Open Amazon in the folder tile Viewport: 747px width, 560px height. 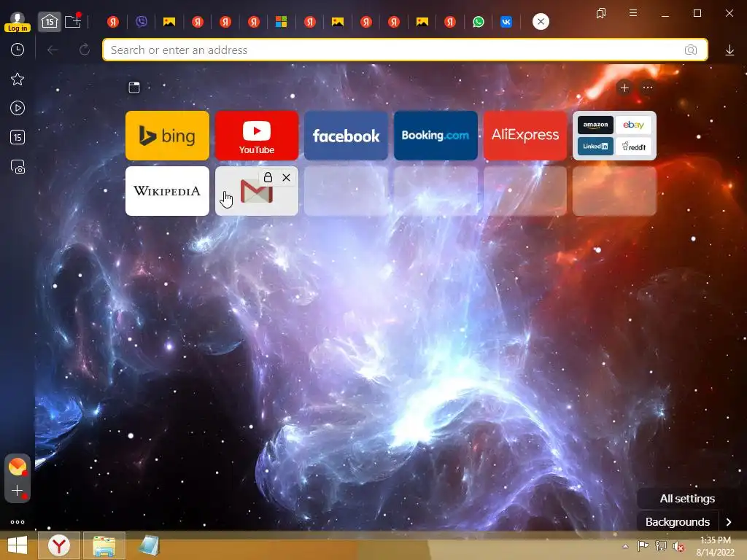[x=595, y=125]
